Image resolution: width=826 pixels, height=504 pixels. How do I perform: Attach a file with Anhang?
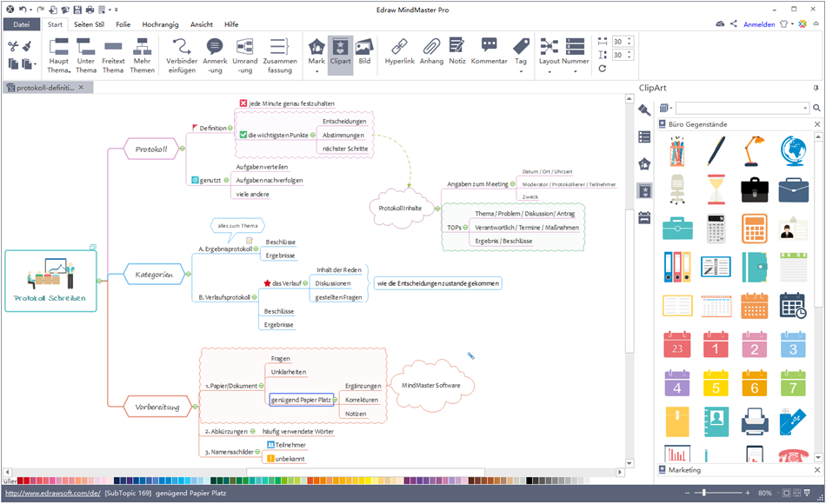click(x=431, y=51)
